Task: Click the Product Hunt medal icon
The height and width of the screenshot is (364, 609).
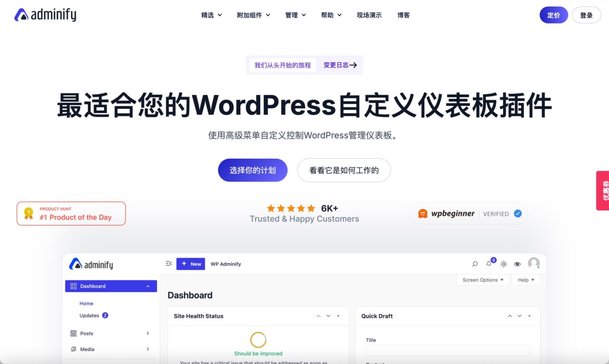Action: point(29,213)
